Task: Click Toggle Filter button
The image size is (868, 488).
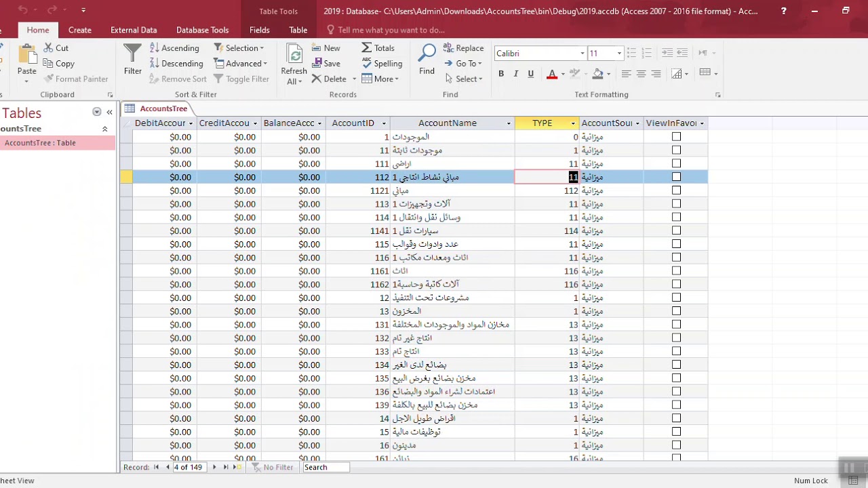Action: coord(241,79)
